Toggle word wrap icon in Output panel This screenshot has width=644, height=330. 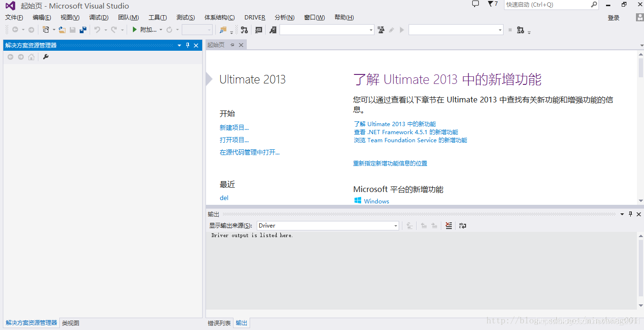click(x=463, y=226)
